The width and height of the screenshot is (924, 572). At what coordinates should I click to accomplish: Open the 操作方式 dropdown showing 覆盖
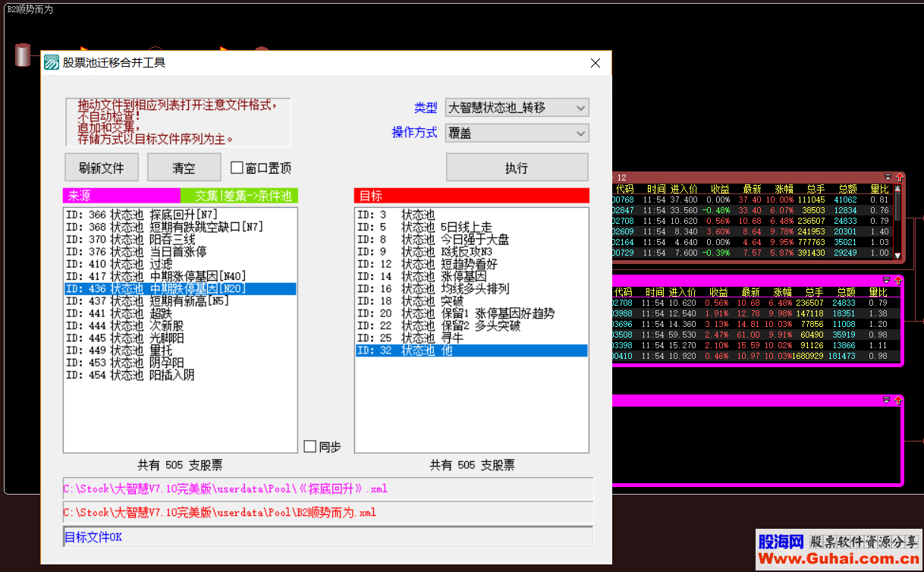coord(517,133)
